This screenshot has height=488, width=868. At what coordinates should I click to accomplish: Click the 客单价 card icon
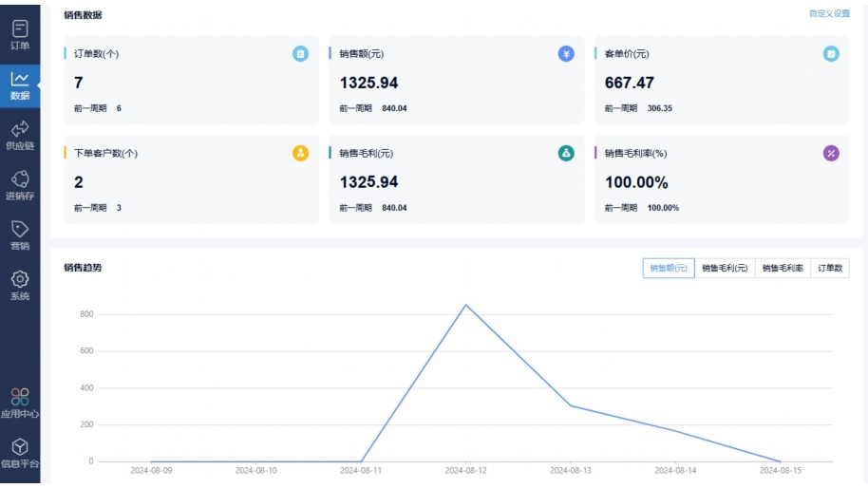(831, 54)
